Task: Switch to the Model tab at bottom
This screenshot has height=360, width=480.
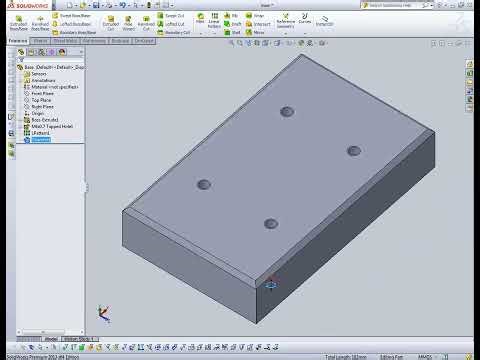Action: tap(51, 339)
